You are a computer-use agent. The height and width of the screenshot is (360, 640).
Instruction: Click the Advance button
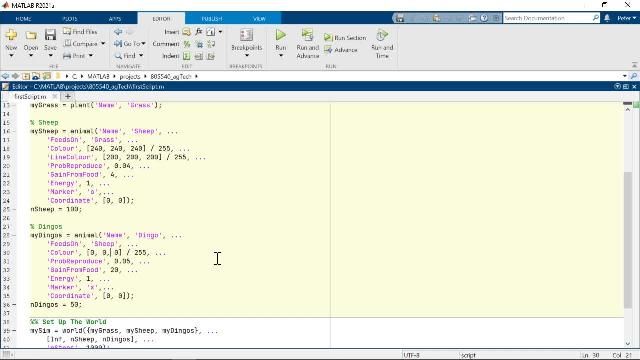tap(341, 50)
